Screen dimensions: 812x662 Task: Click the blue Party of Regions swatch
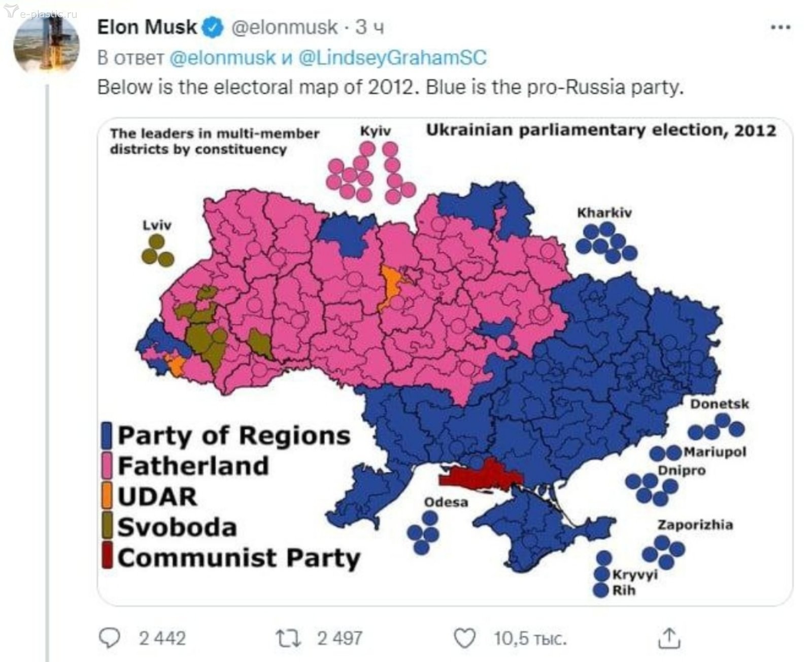107,436
